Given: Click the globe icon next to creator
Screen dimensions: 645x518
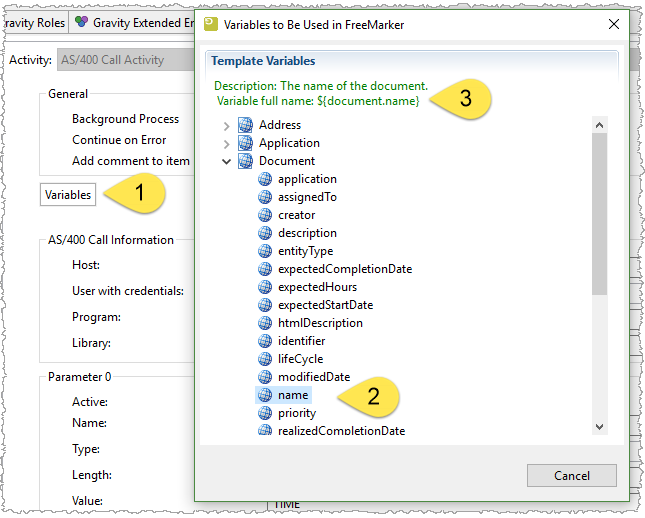Looking at the screenshot, I should pyautogui.click(x=265, y=215).
